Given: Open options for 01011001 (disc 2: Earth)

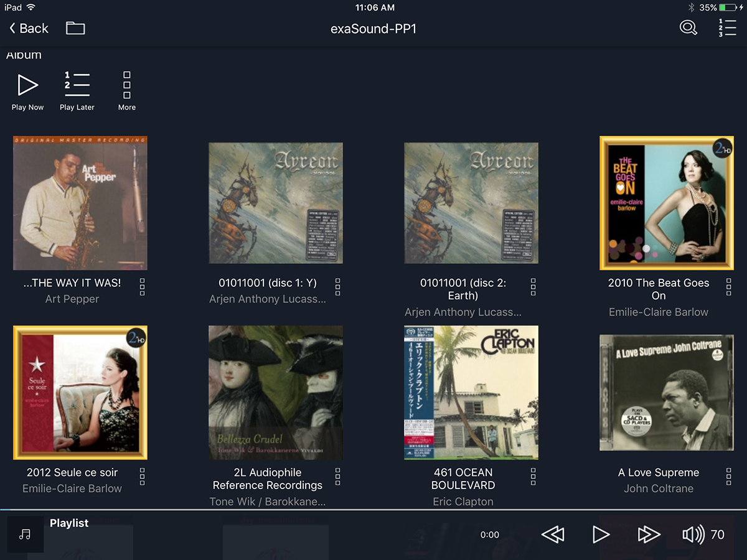Looking at the screenshot, I should pyautogui.click(x=533, y=287).
